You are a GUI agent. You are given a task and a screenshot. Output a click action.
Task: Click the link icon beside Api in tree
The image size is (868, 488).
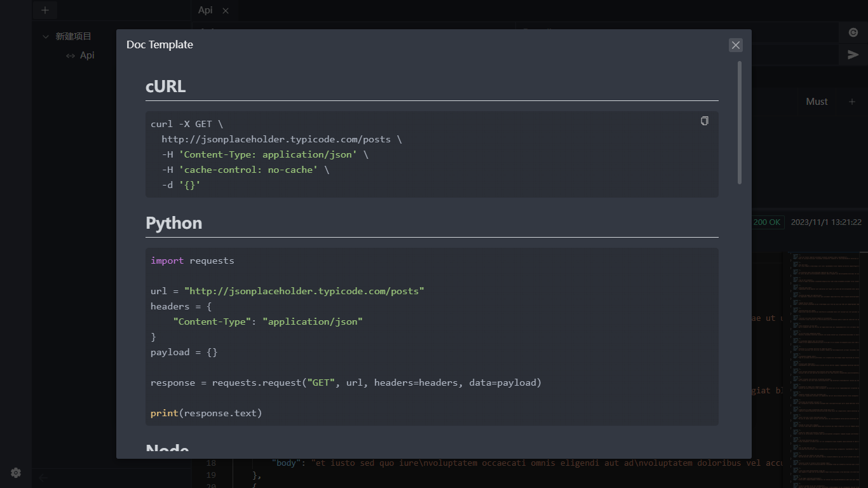71,55
